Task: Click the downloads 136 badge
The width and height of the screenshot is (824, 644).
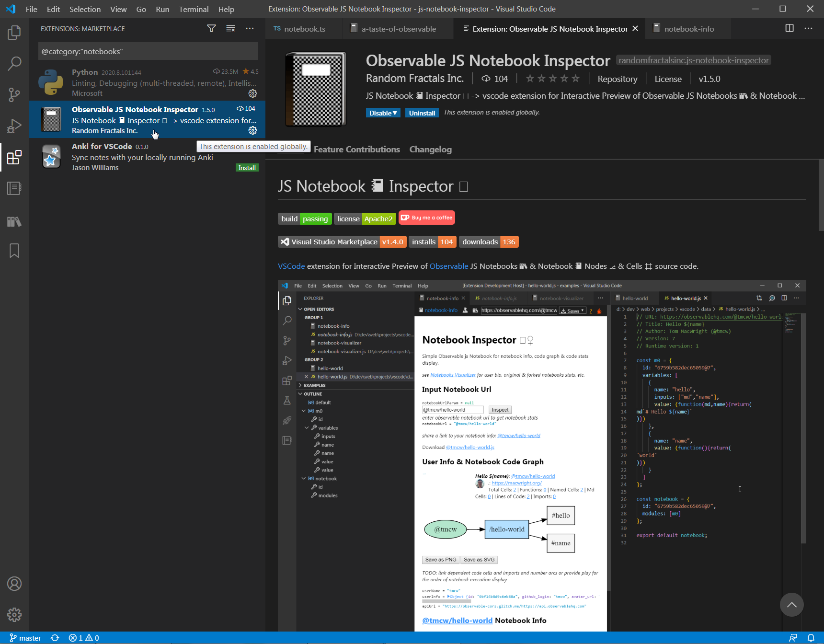Action: pos(489,242)
